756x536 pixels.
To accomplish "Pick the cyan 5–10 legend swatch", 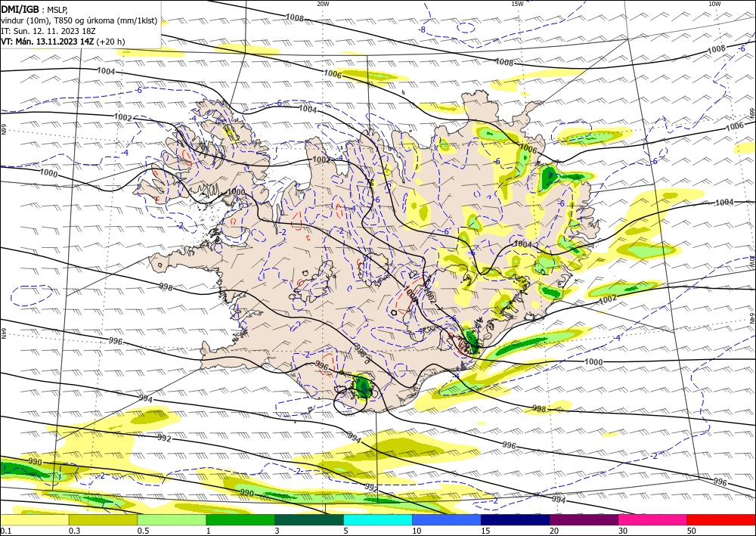I will [378, 519].
